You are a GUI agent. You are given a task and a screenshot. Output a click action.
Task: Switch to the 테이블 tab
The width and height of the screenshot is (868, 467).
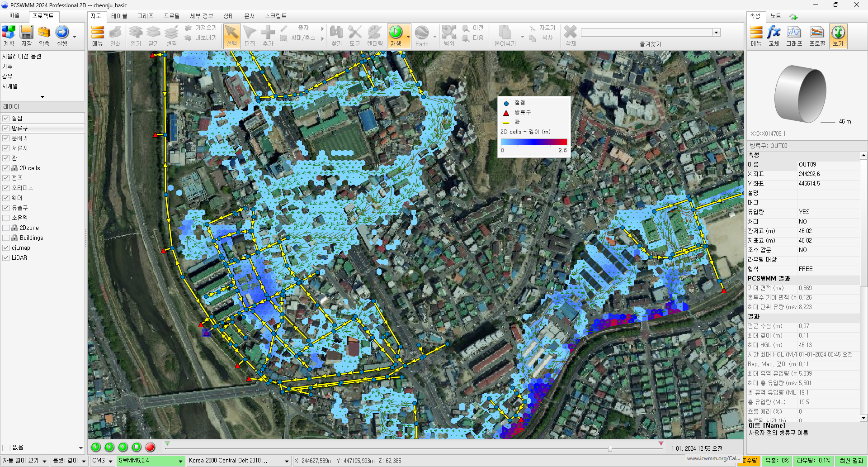(x=119, y=16)
